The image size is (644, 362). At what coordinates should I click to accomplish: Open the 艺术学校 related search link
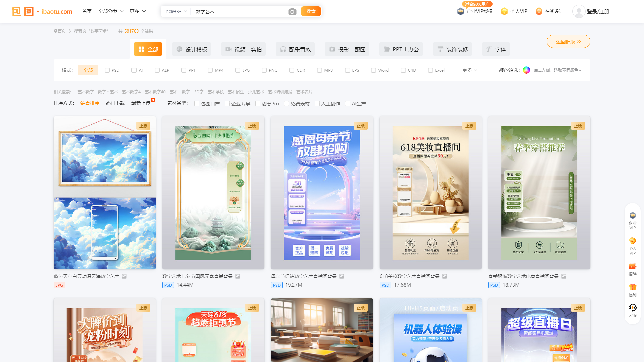click(x=215, y=91)
